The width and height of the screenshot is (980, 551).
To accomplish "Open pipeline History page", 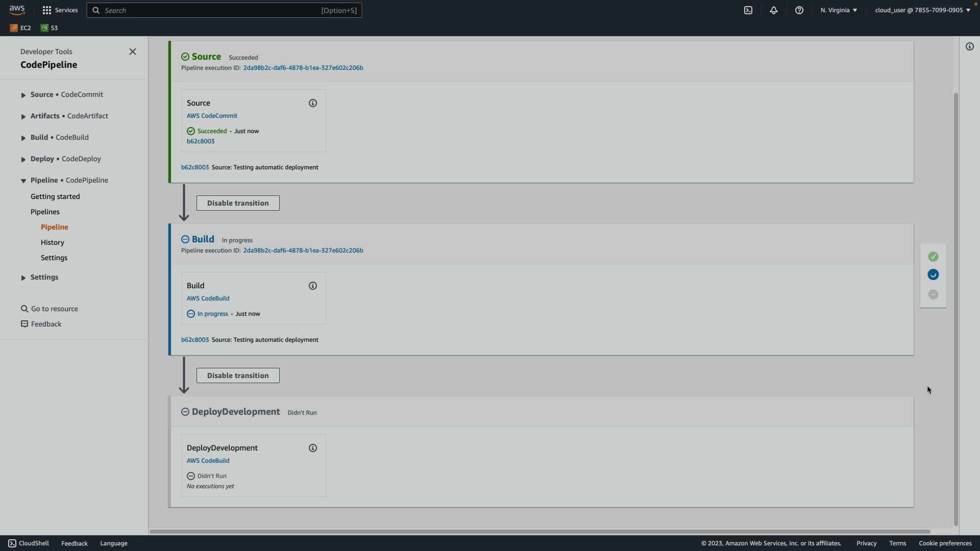I will pos(53,242).
